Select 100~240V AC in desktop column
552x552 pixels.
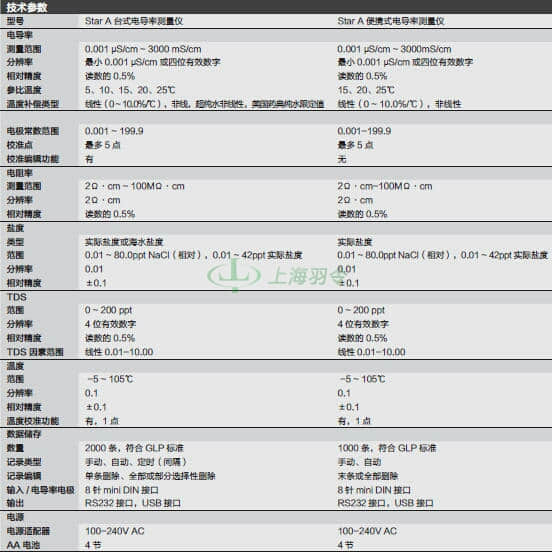(115, 531)
